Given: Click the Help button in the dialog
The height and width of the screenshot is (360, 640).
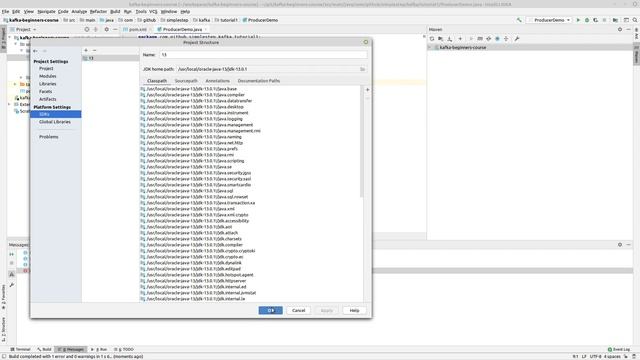Looking at the screenshot, I should click(354, 311).
